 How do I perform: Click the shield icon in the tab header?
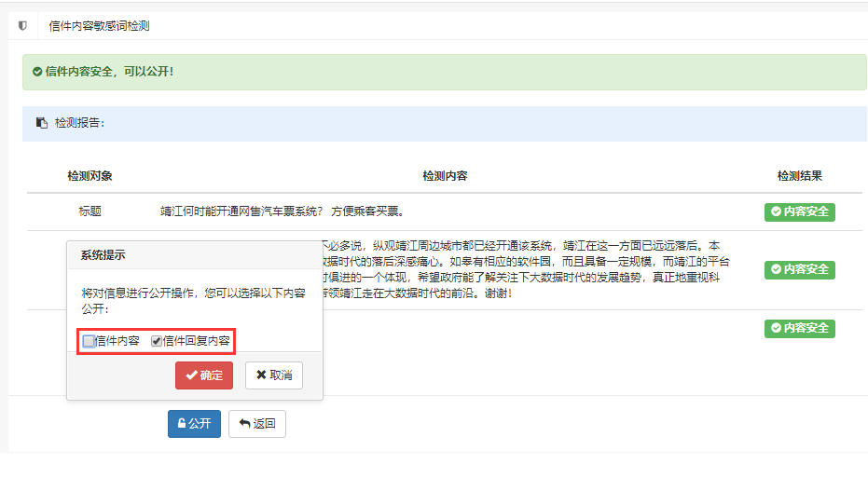coord(22,26)
